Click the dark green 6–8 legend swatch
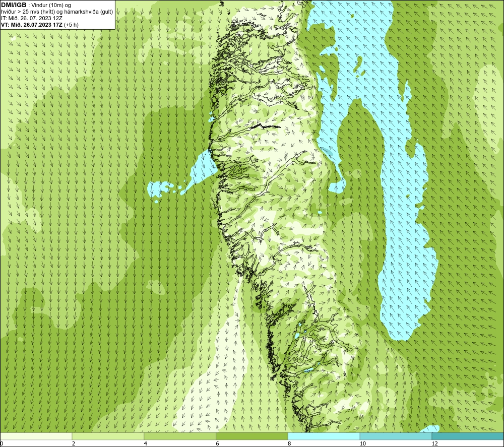504x447 pixels. point(252,436)
